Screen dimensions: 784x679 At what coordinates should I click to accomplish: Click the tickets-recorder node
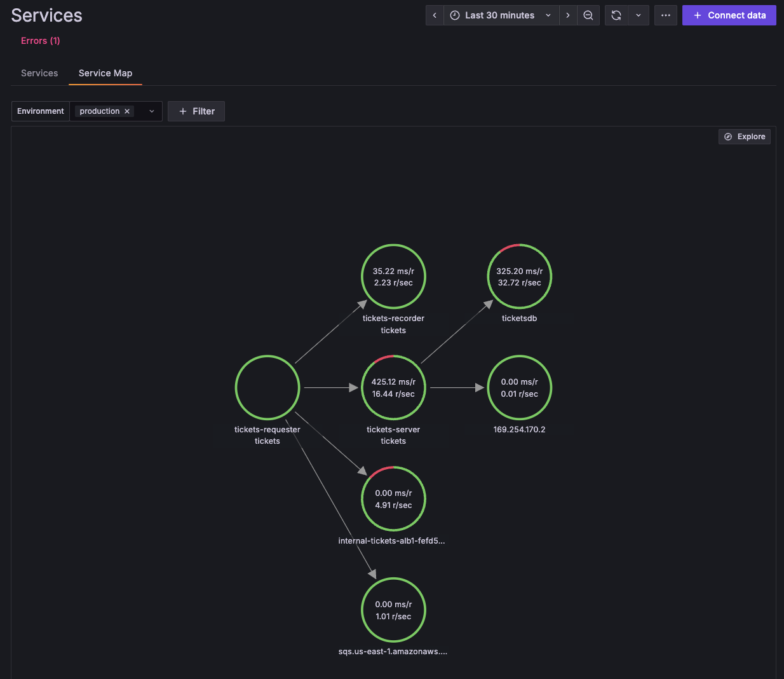coord(393,277)
